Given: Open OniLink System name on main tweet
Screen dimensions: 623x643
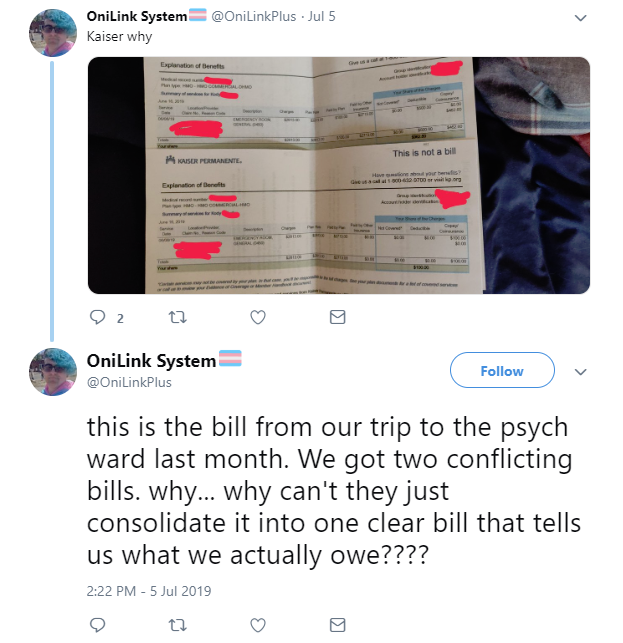Looking at the screenshot, I should point(151,361).
